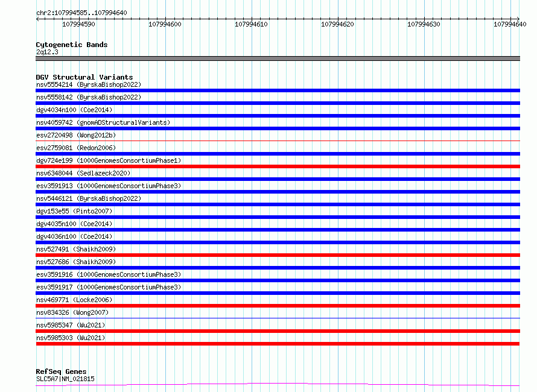Click nsv527491 (Shaikh2009) label
Image resolution: width=537 pixels, height=392 pixels.
click(75, 249)
